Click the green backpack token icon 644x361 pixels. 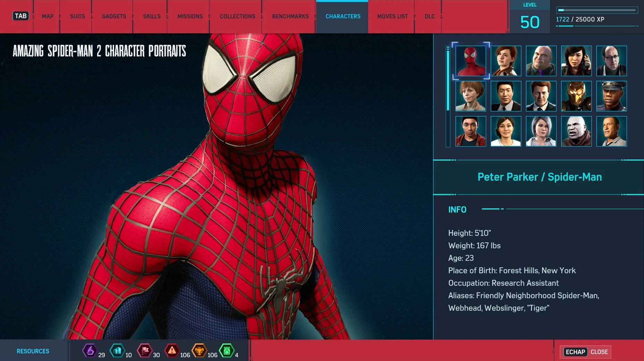(x=227, y=351)
